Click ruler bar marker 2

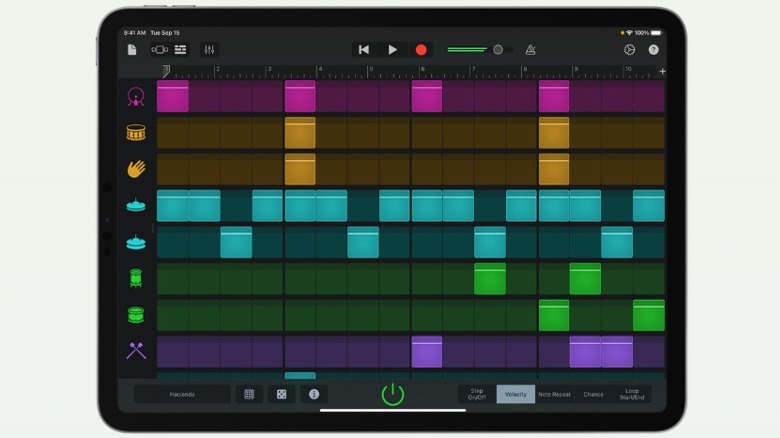[217, 69]
